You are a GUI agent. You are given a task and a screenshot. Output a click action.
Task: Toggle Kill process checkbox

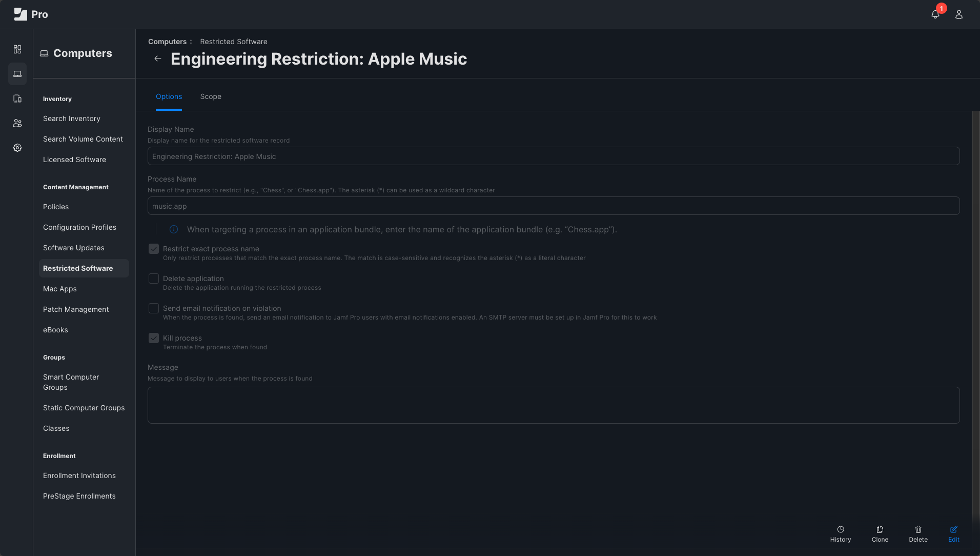click(154, 338)
